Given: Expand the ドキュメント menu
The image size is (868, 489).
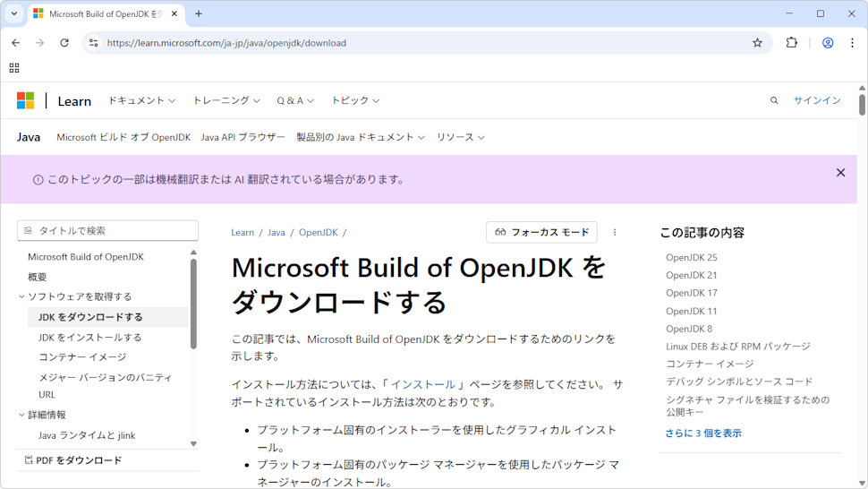Looking at the screenshot, I should (x=141, y=100).
